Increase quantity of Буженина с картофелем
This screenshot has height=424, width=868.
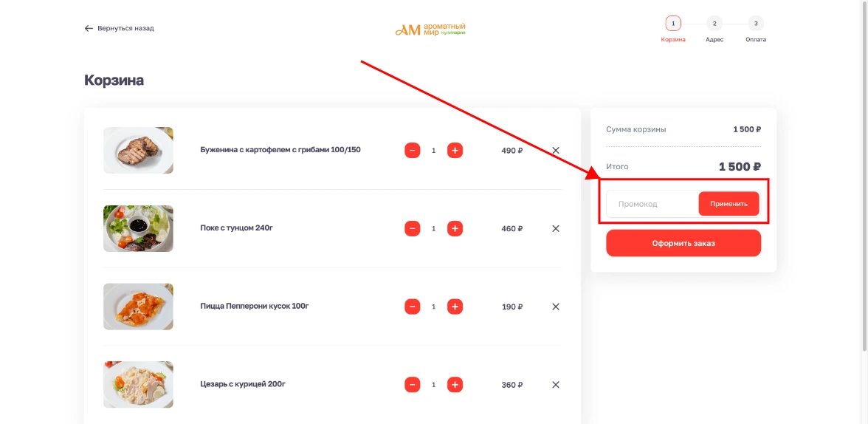(455, 150)
